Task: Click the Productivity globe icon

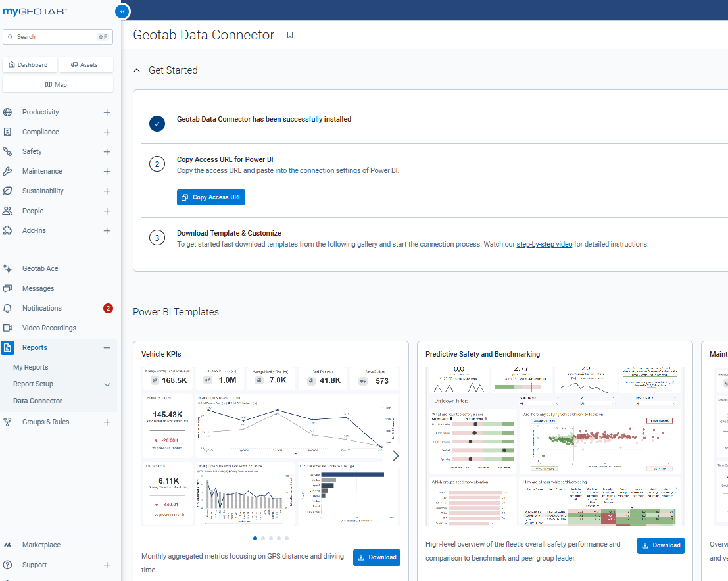Action: coord(7,112)
